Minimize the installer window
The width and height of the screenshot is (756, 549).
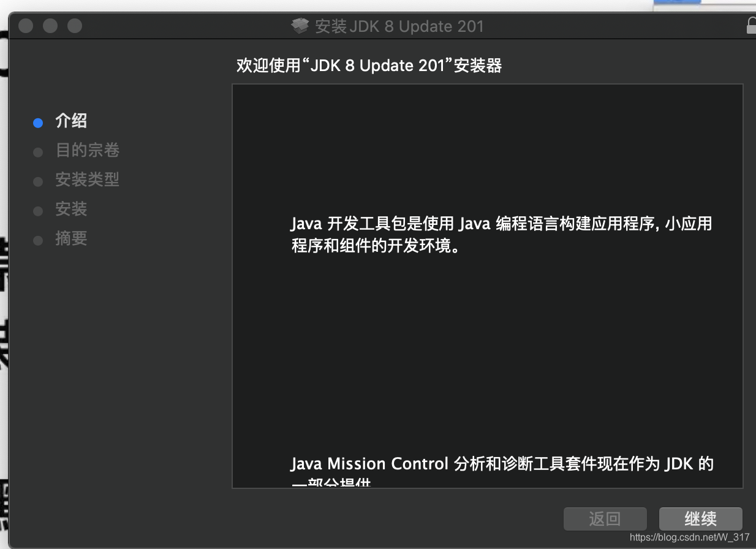pyautogui.click(x=50, y=26)
